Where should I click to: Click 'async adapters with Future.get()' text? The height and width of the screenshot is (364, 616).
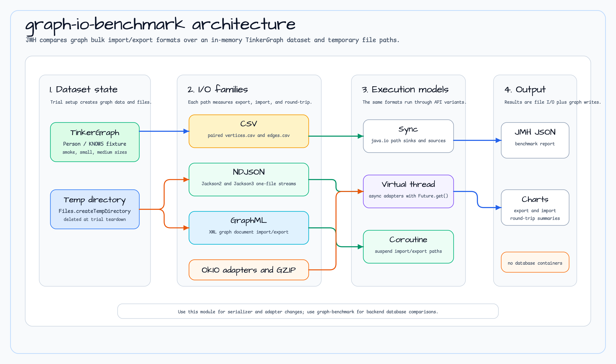[x=408, y=196]
